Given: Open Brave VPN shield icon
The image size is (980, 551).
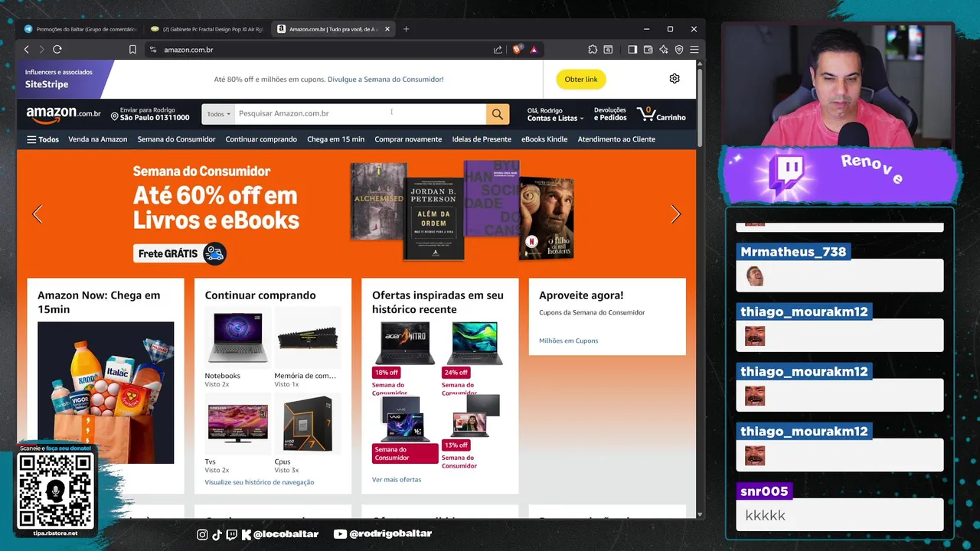Looking at the screenshot, I should point(678,50).
